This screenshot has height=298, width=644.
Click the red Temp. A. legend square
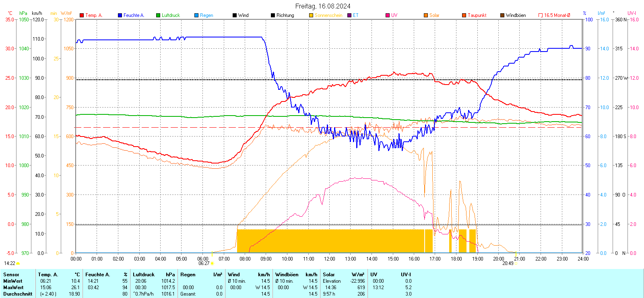[x=82, y=15]
